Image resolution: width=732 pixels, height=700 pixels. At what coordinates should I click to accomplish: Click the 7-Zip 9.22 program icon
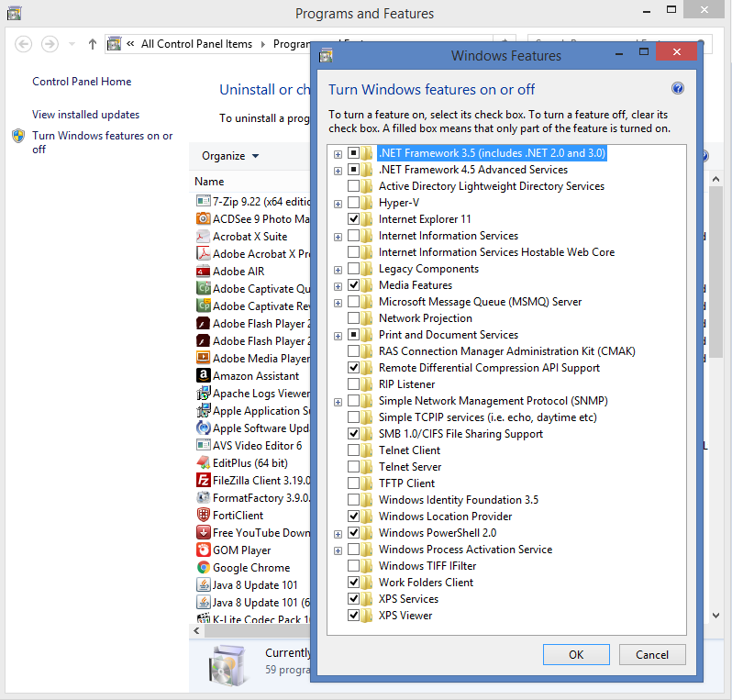click(203, 201)
